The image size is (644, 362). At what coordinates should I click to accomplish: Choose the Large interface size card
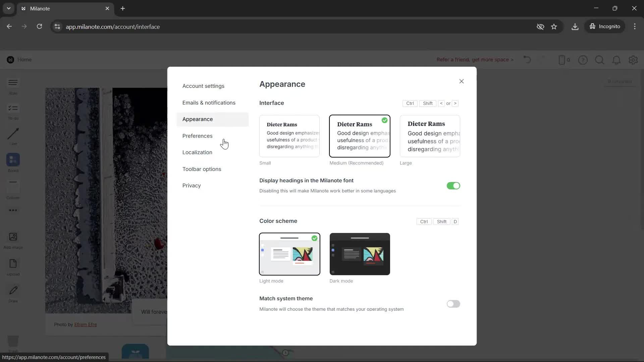(430, 136)
